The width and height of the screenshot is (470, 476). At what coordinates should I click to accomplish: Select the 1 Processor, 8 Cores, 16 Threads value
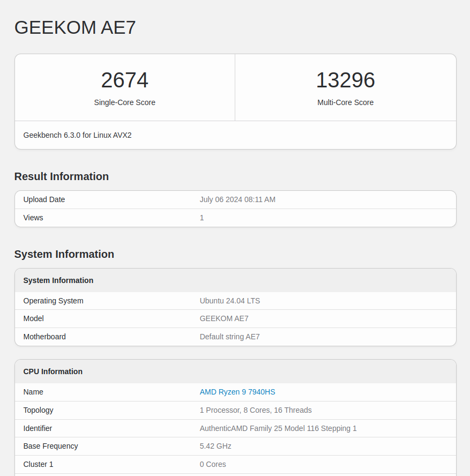point(256,410)
